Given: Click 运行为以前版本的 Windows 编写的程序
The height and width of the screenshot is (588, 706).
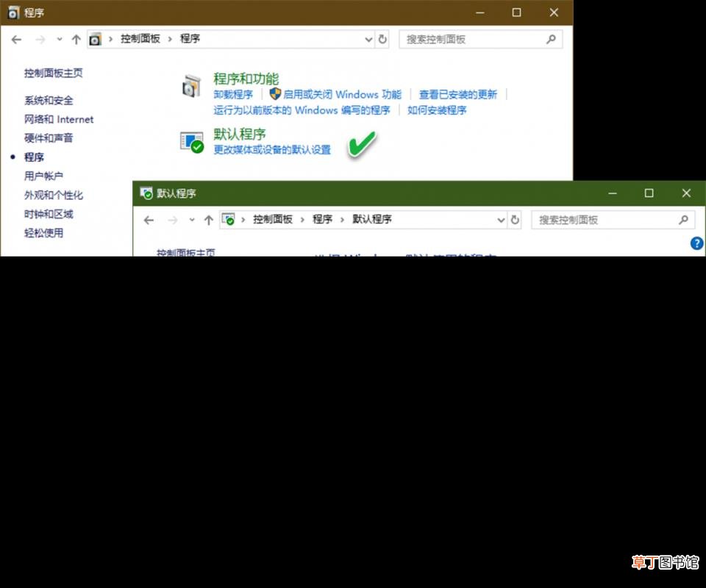Looking at the screenshot, I should point(302,110).
